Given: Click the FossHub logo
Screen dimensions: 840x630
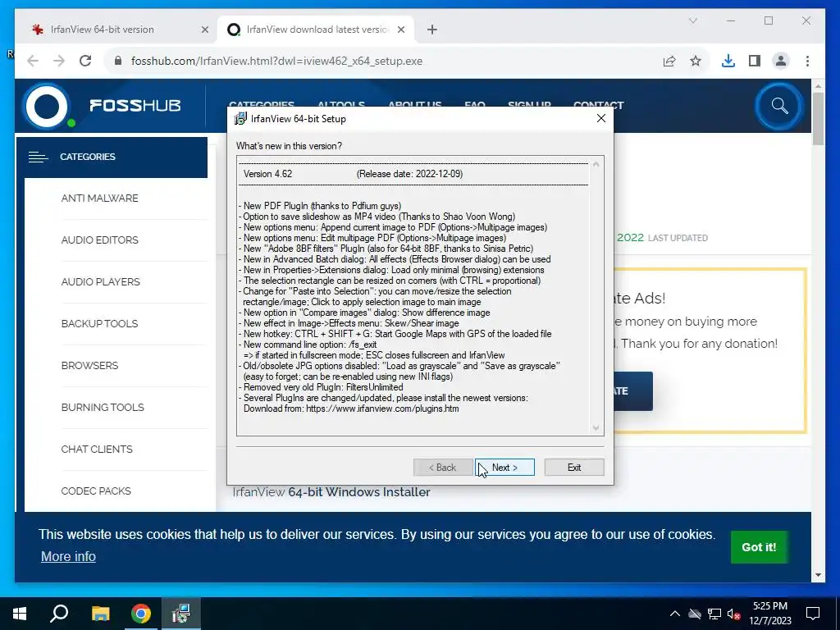Looking at the screenshot, I should coord(103,106).
